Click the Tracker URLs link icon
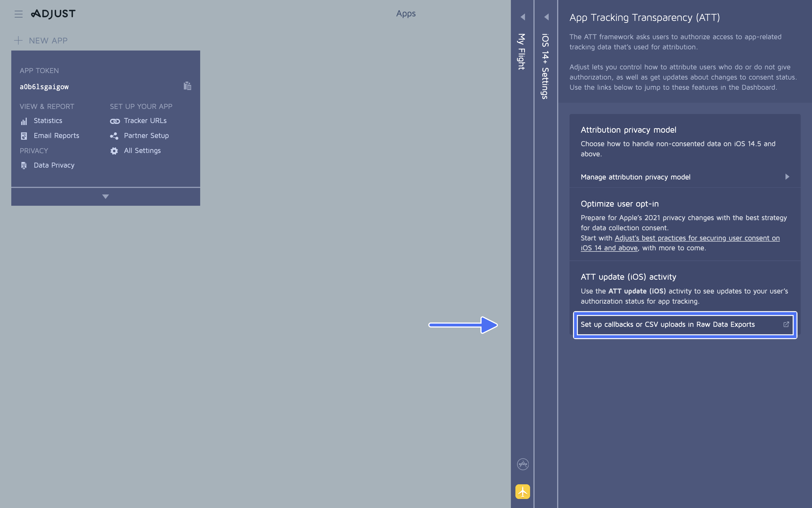Image resolution: width=812 pixels, height=508 pixels. tap(115, 121)
